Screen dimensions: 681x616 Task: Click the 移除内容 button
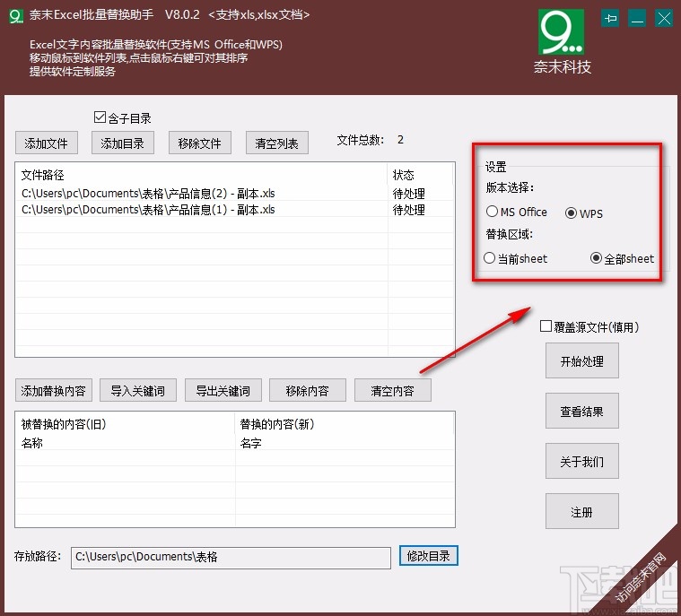pyautogui.click(x=308, y=390)
